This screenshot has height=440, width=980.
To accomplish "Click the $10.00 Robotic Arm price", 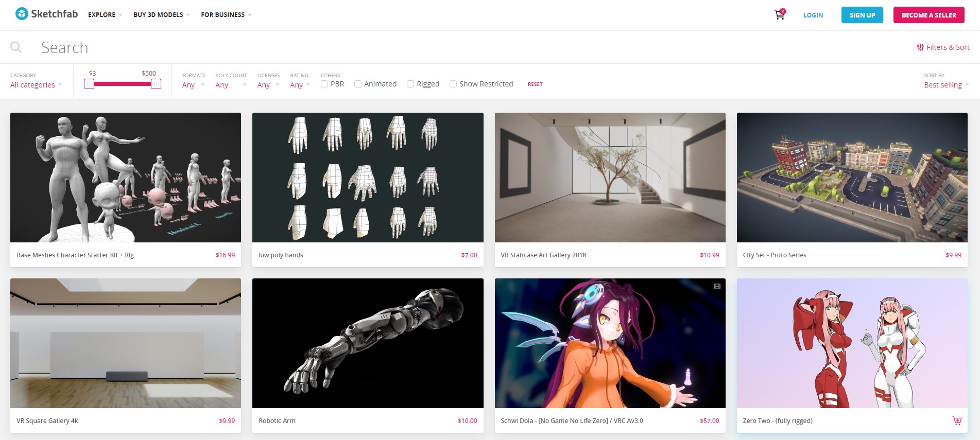I will tap(468, 420).
